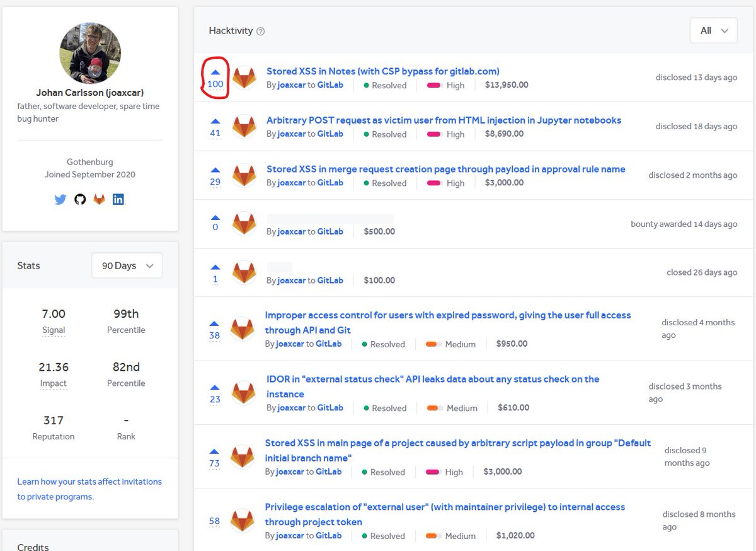Open Stored XSS in Notes CSP bypass report
The width and height of the screenshot is (756, 551).
point(383,71)
